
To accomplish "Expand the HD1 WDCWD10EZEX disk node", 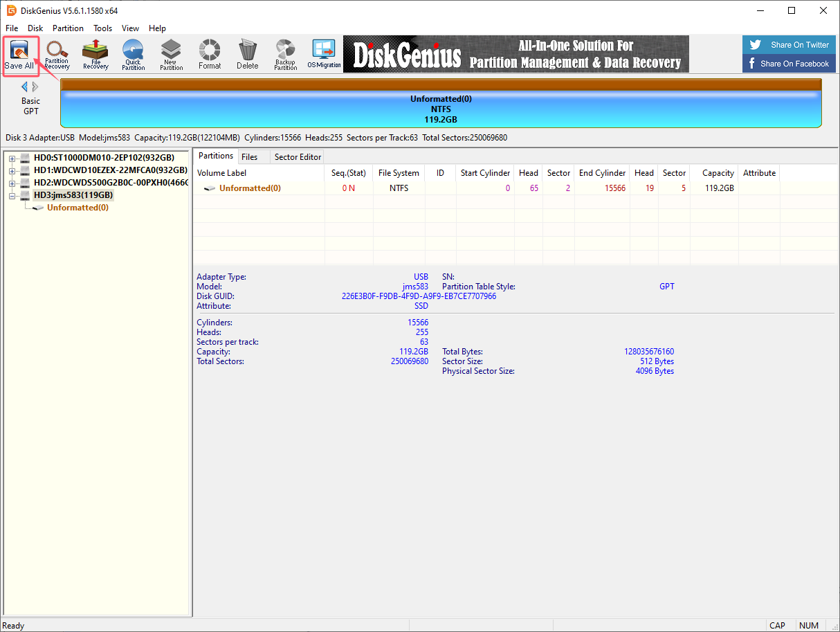I will pos(12,170).
